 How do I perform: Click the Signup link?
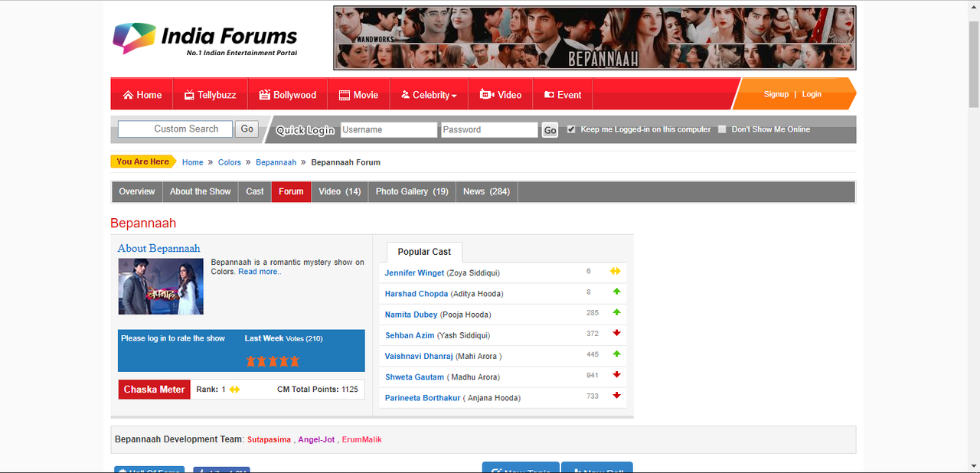[x=776, y=94]
